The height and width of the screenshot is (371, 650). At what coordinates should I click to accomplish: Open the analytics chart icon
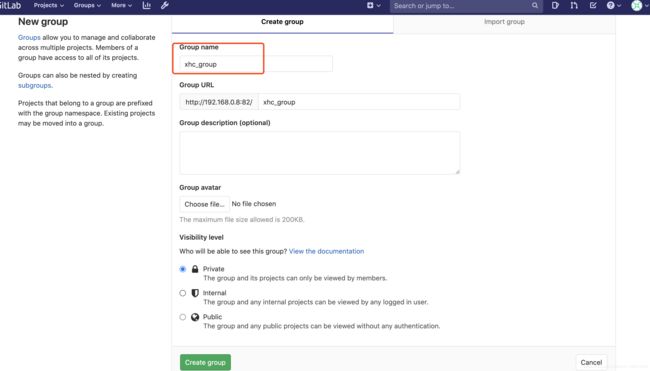pos(147,5)
